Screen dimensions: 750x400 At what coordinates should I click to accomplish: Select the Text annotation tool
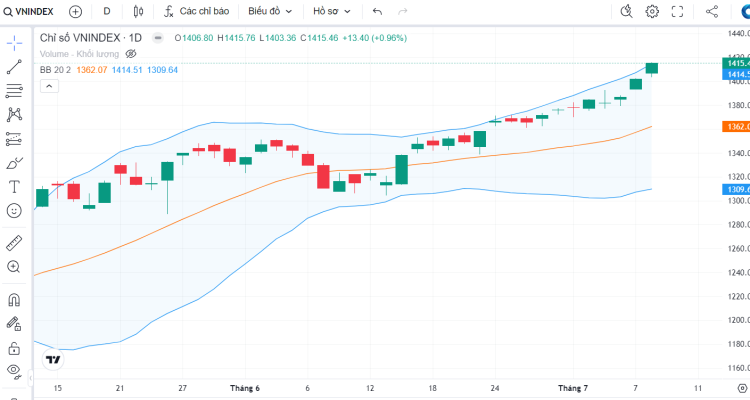pos(14,187)
